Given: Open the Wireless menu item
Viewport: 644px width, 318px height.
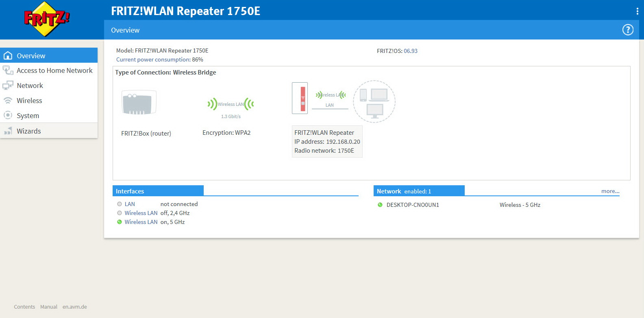Looking at the screenshot, I should tap(49, 101).
